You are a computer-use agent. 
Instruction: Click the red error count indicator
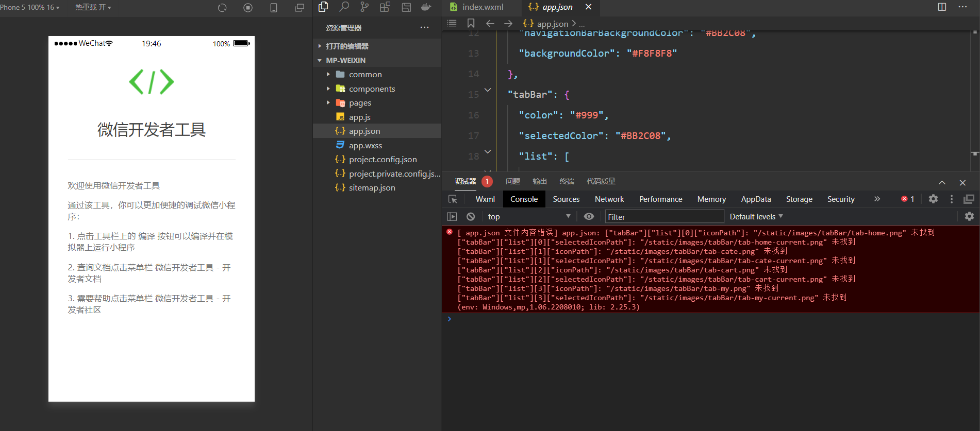[908, 199]
